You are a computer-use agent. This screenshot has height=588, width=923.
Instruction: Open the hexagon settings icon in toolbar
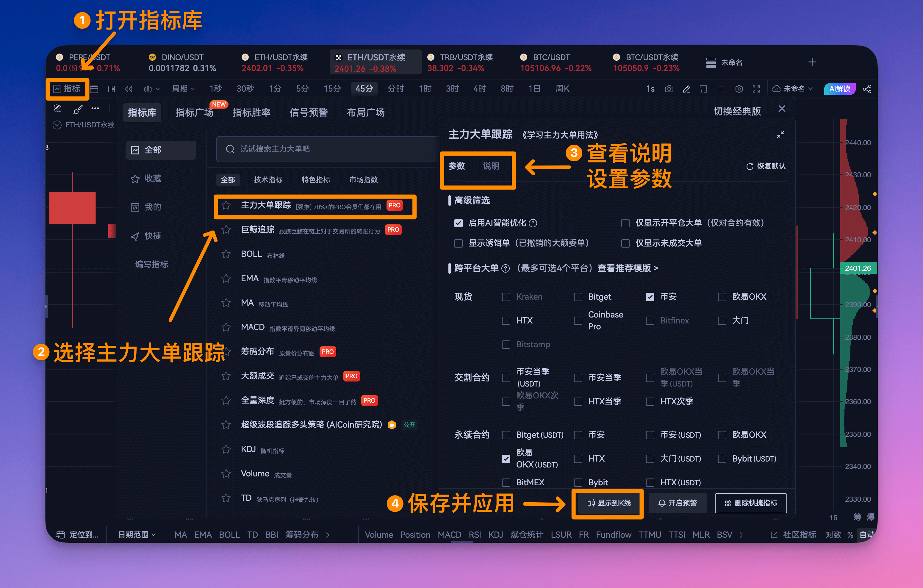click(x=739, y=89)
